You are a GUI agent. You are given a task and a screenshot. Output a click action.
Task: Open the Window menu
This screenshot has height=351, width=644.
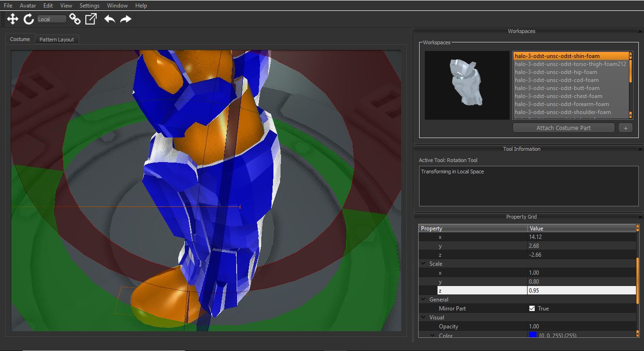point(117,6)
